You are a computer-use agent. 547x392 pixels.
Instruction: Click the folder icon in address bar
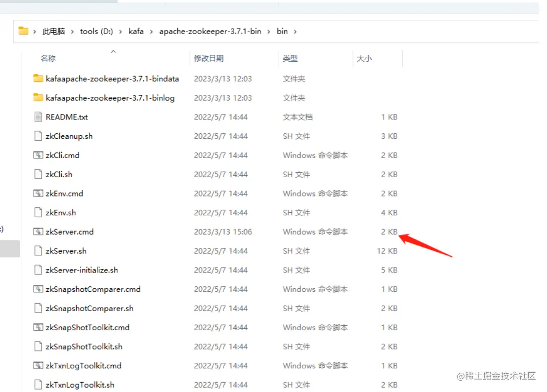[x=23, y=31]
